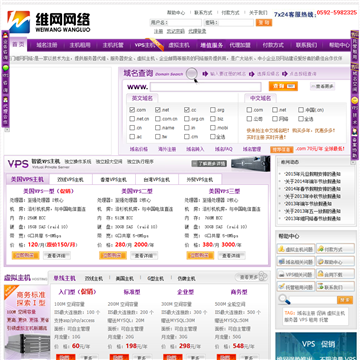Click the QQ penguin icon atop left sidebar
The width and height of the screenshot is (360, 360).
[x=5, y=35]
